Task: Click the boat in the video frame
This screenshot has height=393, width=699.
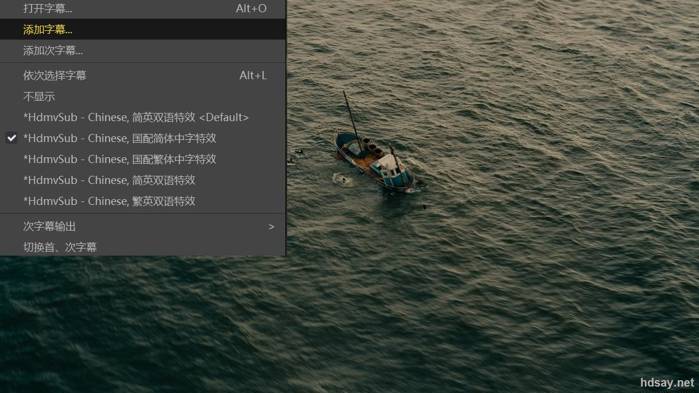Action: [375, 163]
